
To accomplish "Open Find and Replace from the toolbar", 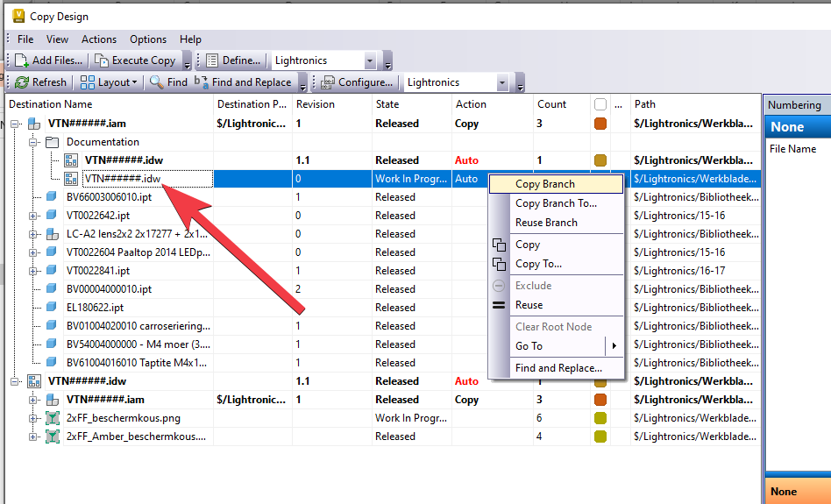I will point(243,82).
